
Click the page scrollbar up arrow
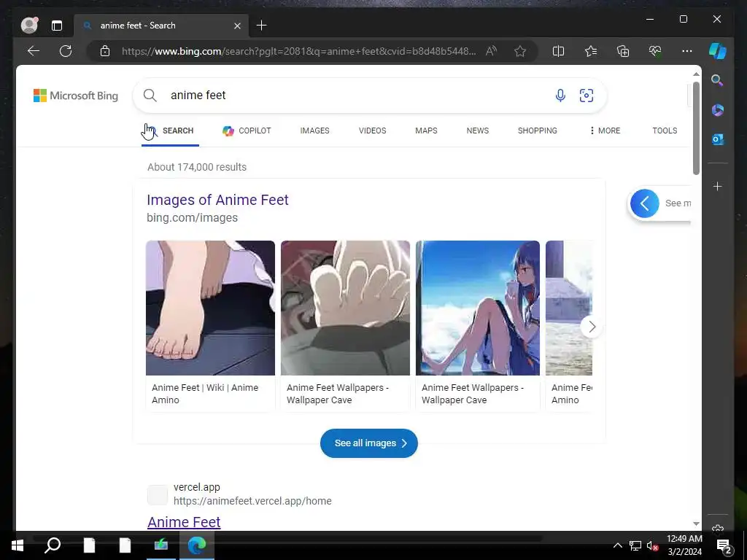pos(696,74)
